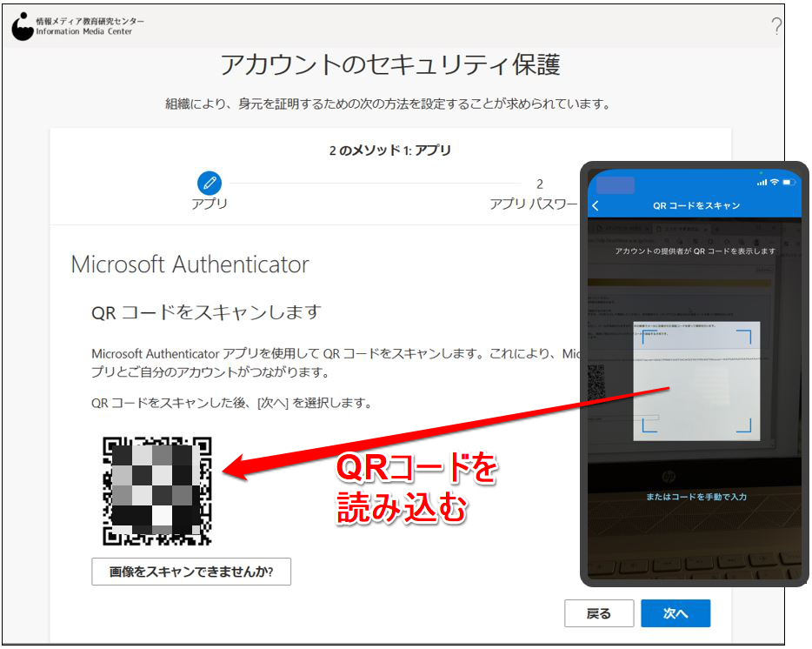812x649 pixels.
Task: Tap またはコードを手動で入力 link on phone
Action: [696, 497]
